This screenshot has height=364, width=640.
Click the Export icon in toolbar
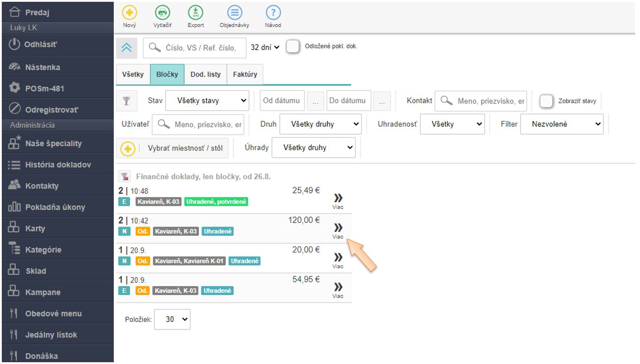[x=195, y=12]
